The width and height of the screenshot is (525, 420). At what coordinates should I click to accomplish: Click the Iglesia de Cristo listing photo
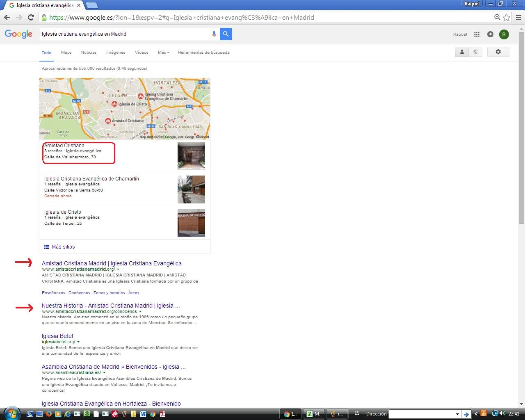coord(191,223)
